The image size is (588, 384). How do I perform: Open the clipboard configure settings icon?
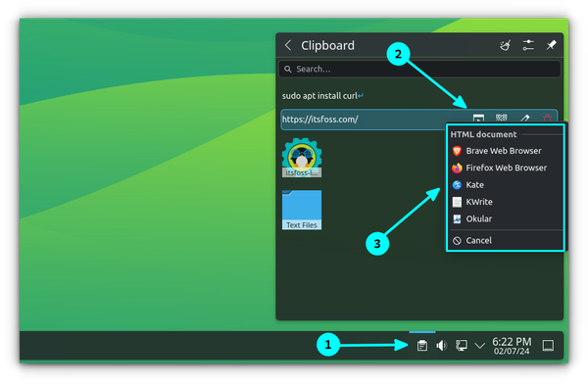(528, 45)
